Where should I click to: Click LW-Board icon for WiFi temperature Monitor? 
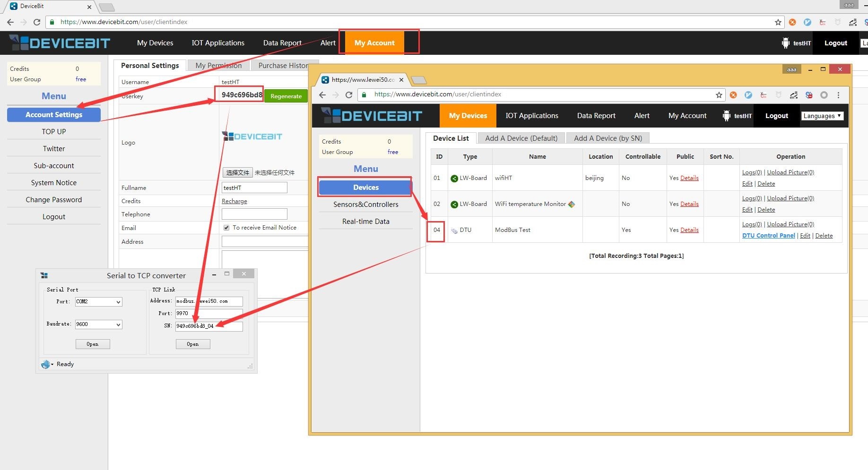coord(454,204)
